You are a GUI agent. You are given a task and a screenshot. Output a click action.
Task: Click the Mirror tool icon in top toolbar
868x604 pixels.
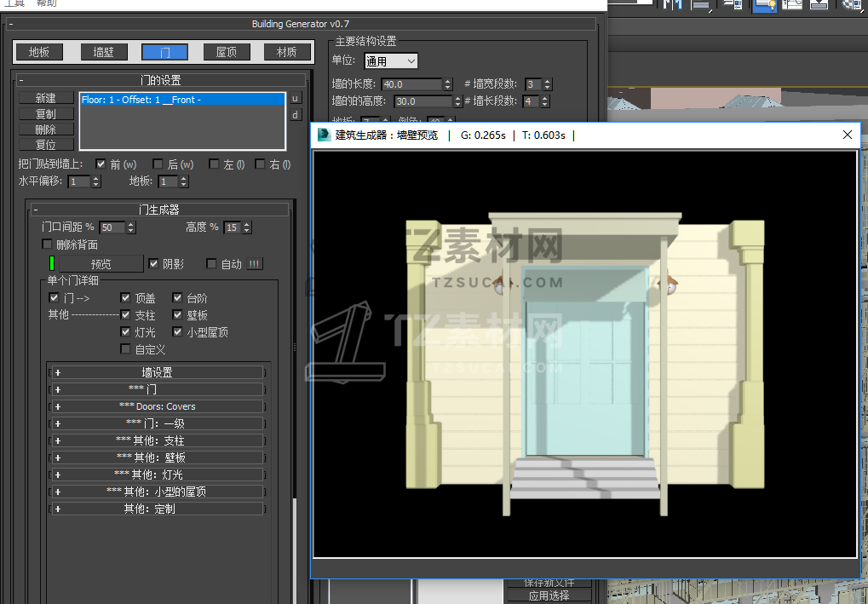tap(675, 4)
